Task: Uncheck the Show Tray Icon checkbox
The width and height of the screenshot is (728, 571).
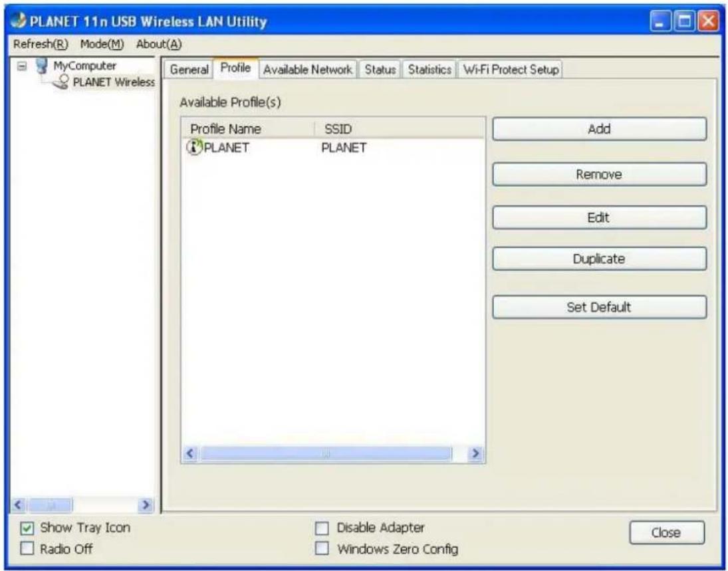Action: tap(27, 528)
